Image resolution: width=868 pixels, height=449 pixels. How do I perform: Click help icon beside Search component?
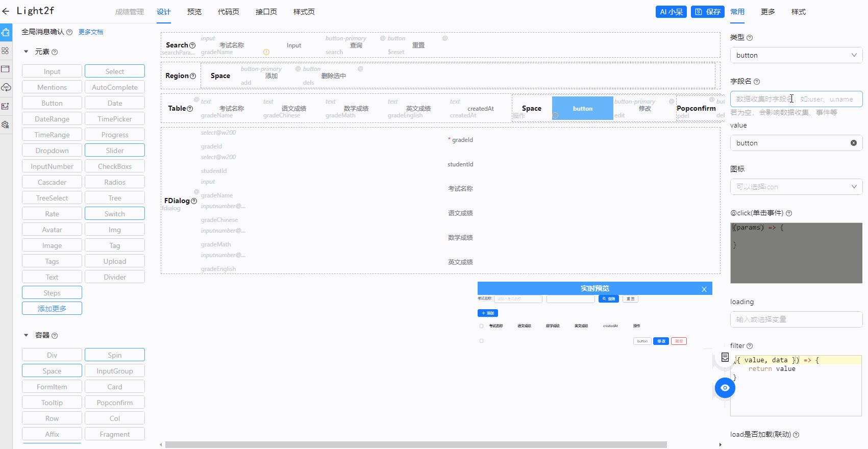(192, 45)
